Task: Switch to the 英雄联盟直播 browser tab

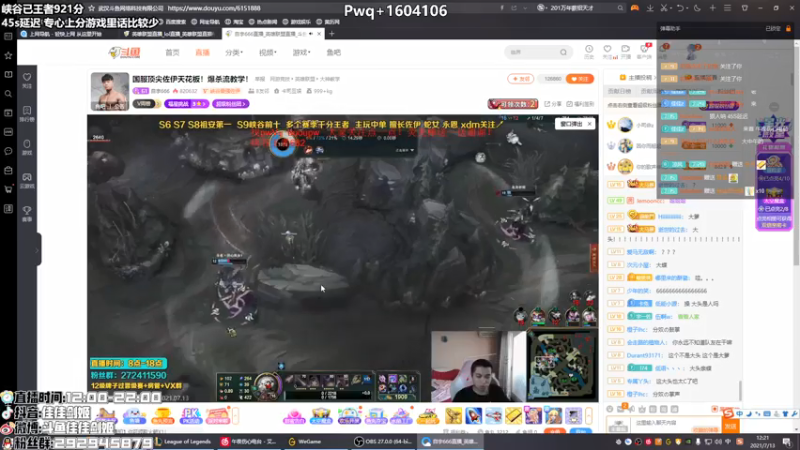Action: 169,34
